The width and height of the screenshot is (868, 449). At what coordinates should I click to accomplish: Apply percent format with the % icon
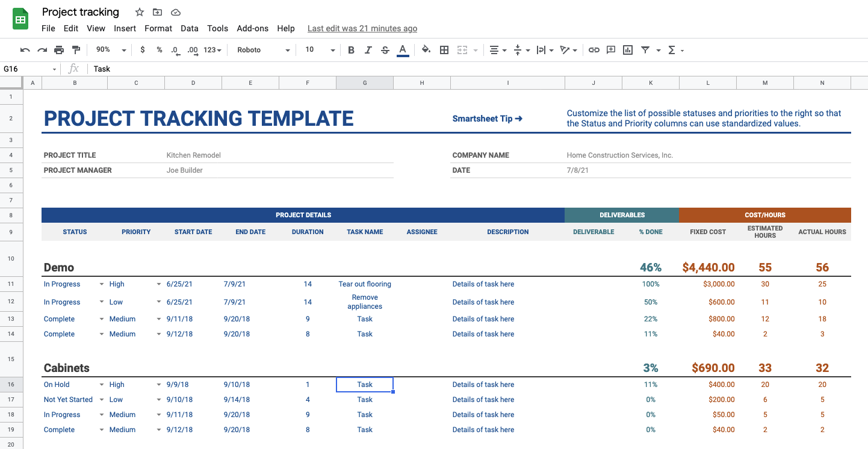pos(160,50)
